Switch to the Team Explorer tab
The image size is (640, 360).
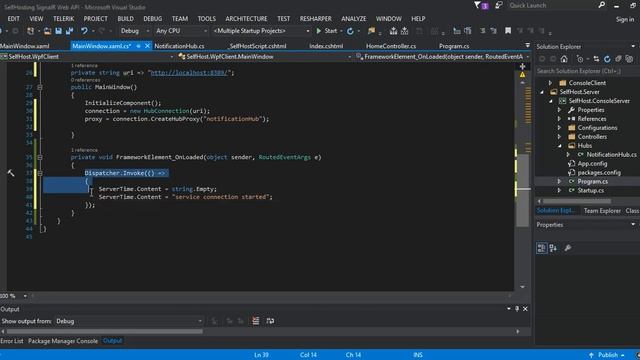point(602,211)
